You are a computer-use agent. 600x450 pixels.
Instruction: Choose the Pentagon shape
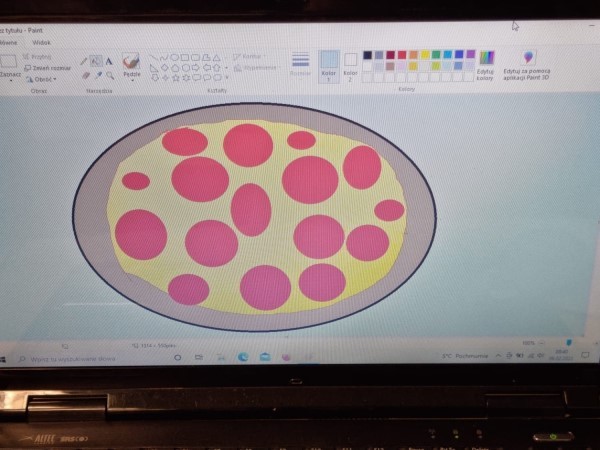tap(175, 68)
